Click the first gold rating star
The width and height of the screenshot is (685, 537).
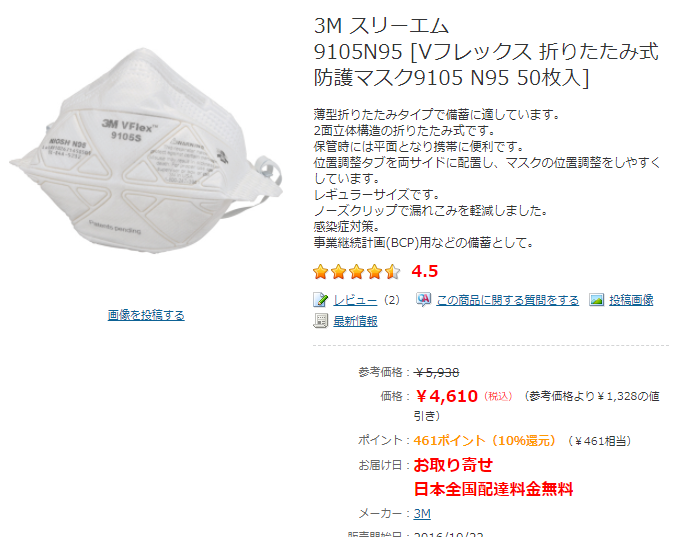321,272
